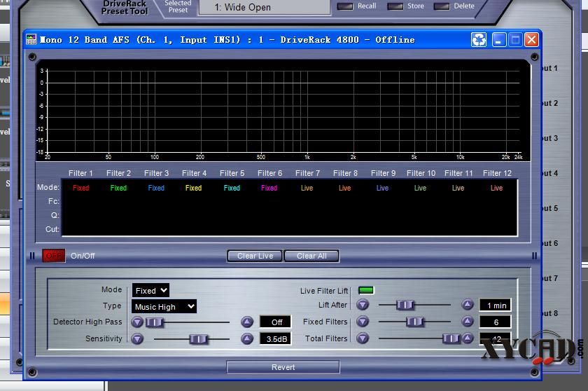Screen dimensions: 588x391
Task: Toggle the Recall preset button
Action: pyautogui.click(x=345, y=6)
